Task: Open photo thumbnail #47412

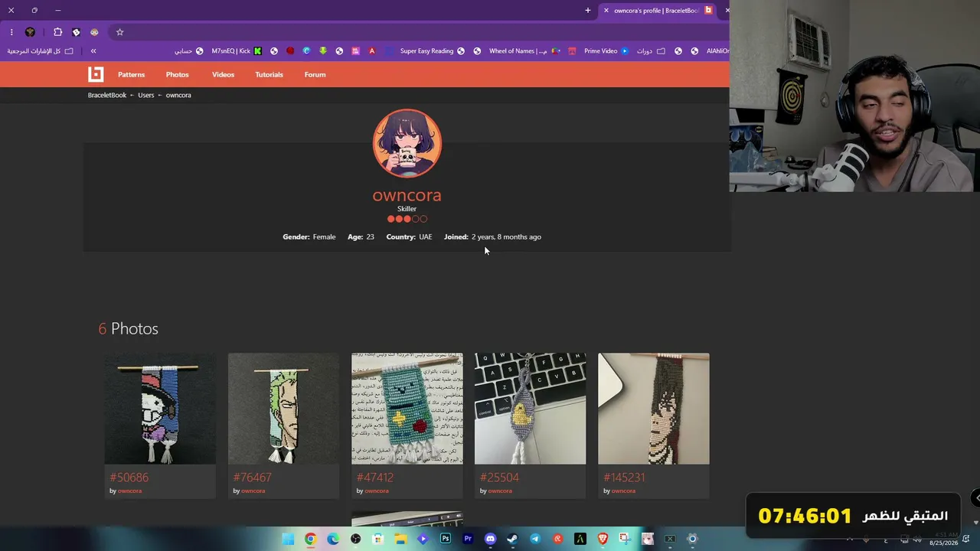Action: (407, 409)
